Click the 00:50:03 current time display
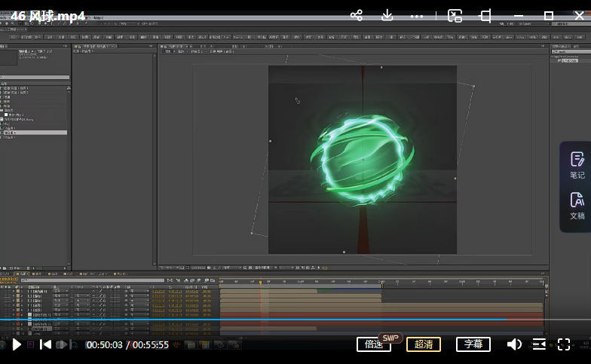The width and height of the screenshot is (591, 364). [104, 345]
